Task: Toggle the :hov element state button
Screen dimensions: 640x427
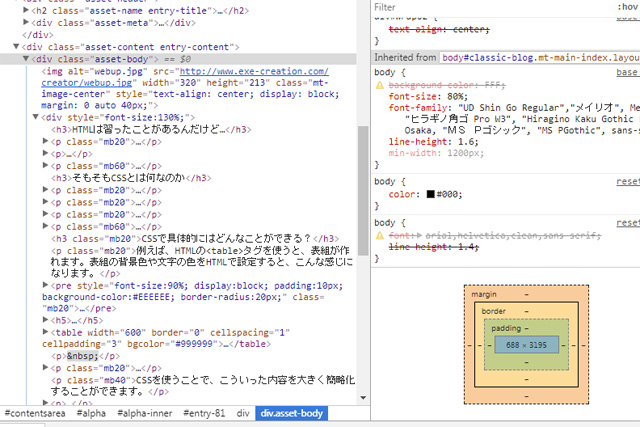Action: (x=628, y=7)
